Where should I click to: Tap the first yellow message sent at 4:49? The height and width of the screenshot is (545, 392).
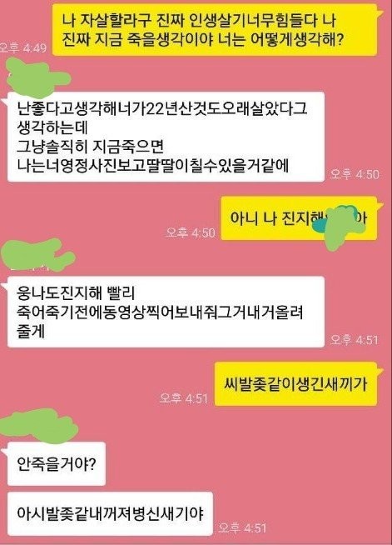click(215, 29)
